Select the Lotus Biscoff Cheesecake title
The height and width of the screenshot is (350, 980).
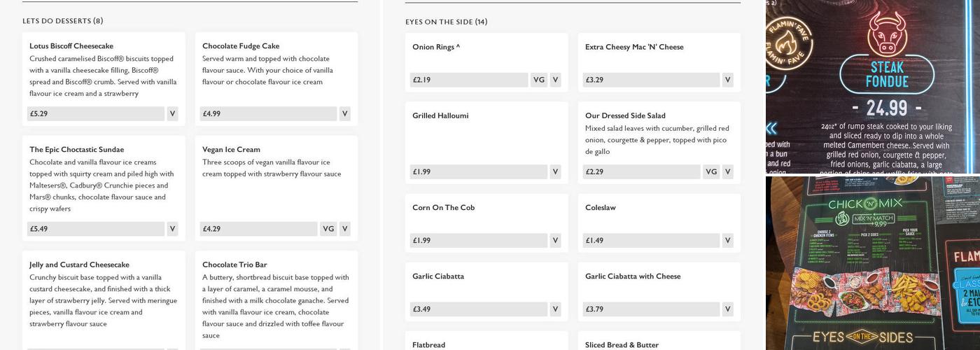(x=71, y=46)
